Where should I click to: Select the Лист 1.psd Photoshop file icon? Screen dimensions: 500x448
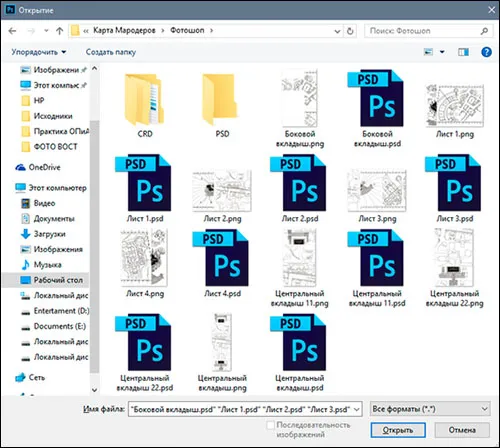point(144,182)
